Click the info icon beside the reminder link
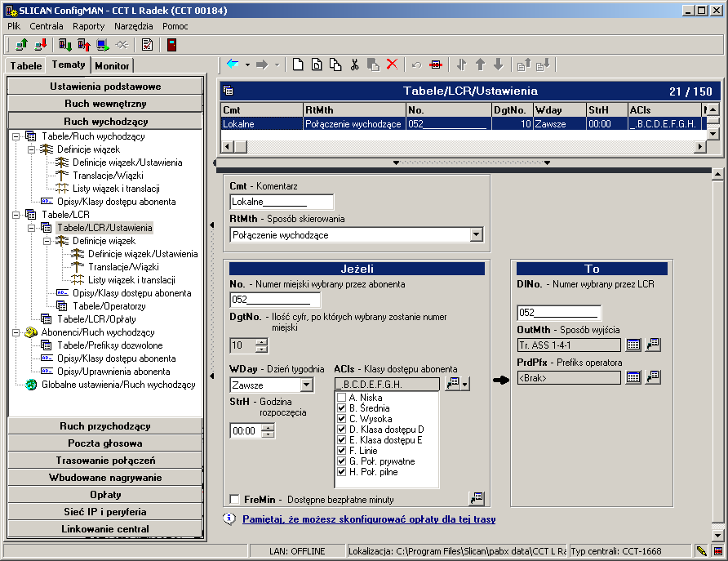Image resolution: width=728 pixels, height=561 pixels. 229,519
